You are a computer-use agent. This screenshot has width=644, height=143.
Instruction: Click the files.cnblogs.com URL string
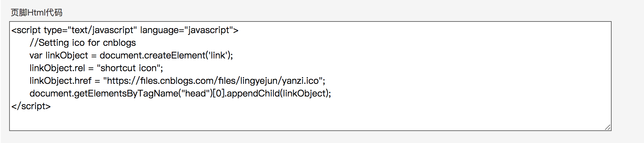point(213,81)
